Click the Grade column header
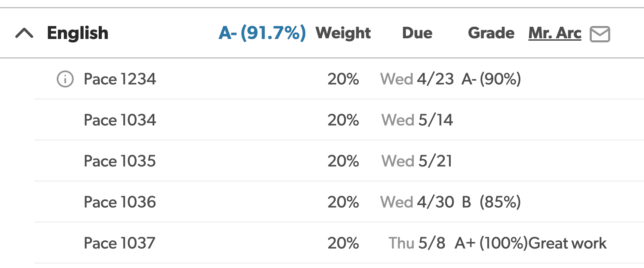The image size is (644, 268). 491,33
